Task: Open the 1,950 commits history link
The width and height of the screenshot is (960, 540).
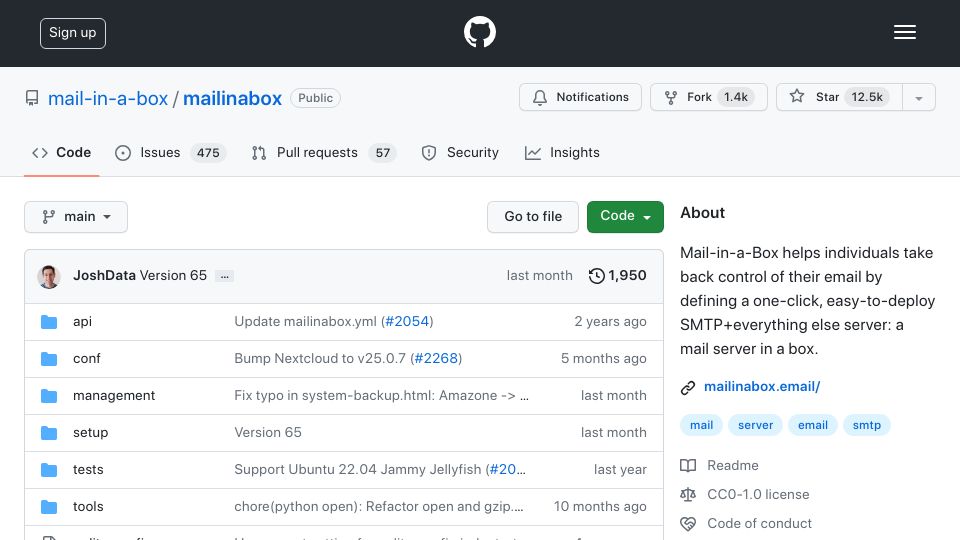Action: point(618,276)
